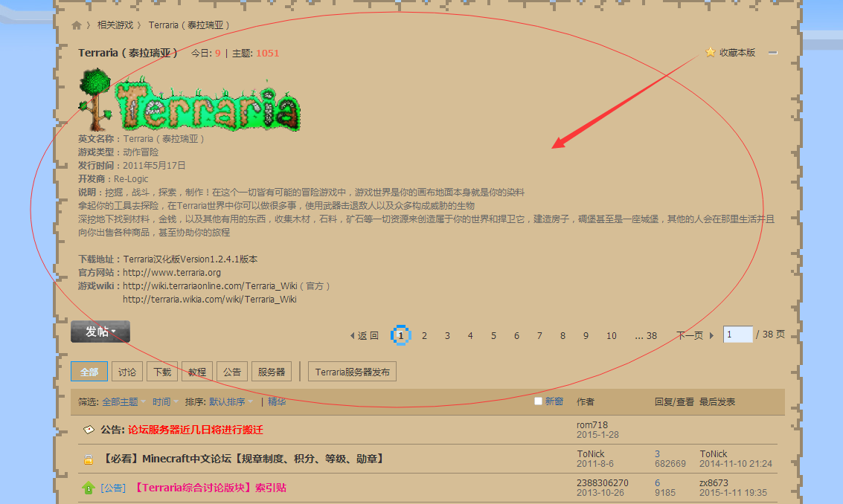
Task: Jump to last page ... 38
Action: 646,336
